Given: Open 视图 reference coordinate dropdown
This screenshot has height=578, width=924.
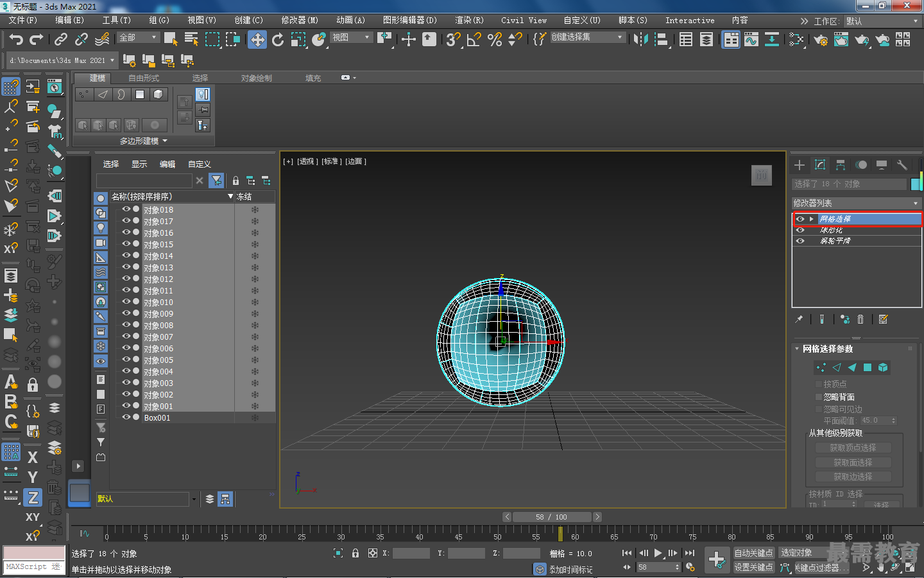Looking at the screenshot, I should point(351,37).
